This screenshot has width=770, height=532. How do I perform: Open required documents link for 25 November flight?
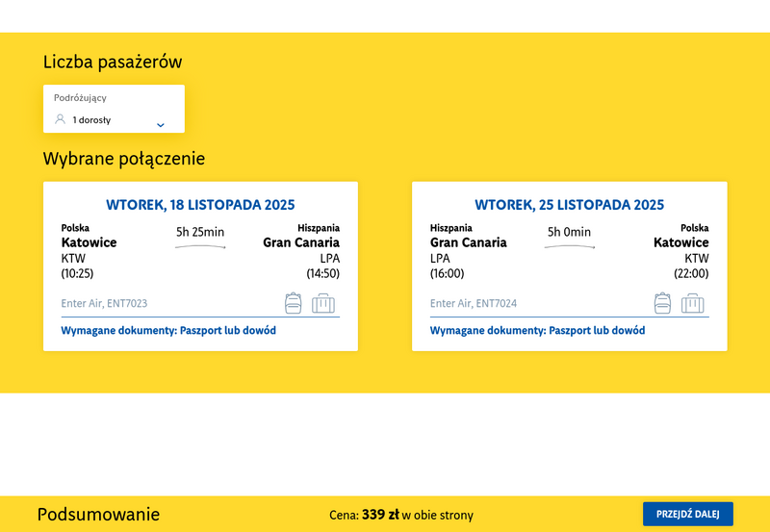pos(537,331)
